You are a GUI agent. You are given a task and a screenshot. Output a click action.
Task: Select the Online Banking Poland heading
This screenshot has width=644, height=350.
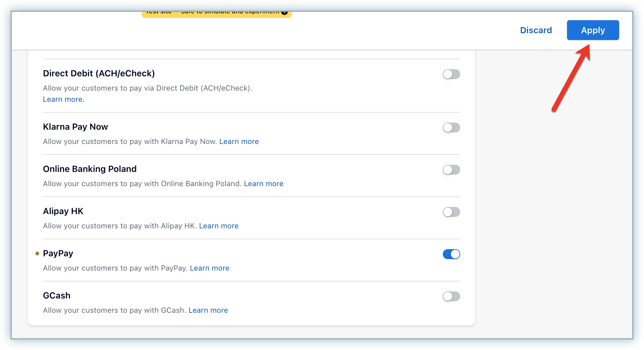(x=90, y=169)
